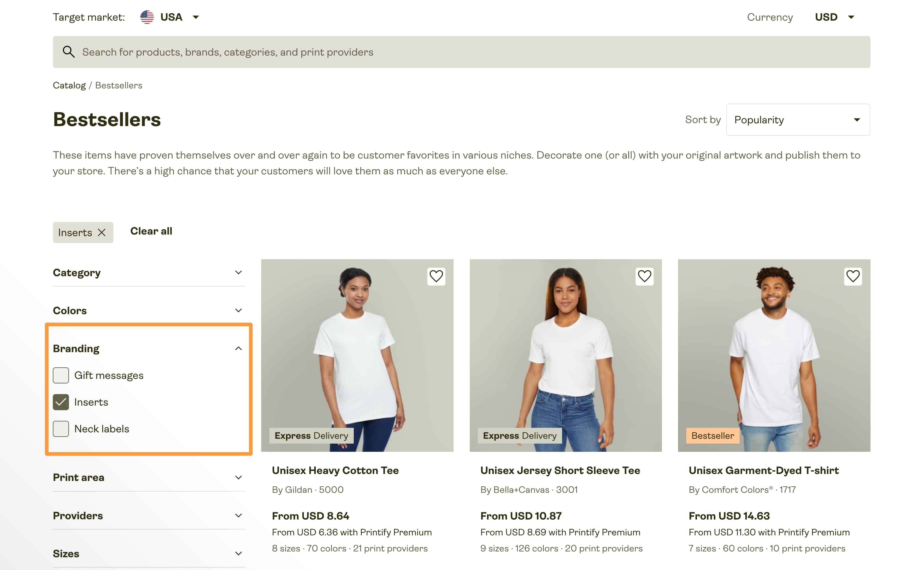Click the search magnifier icon

tap(69, 52)
